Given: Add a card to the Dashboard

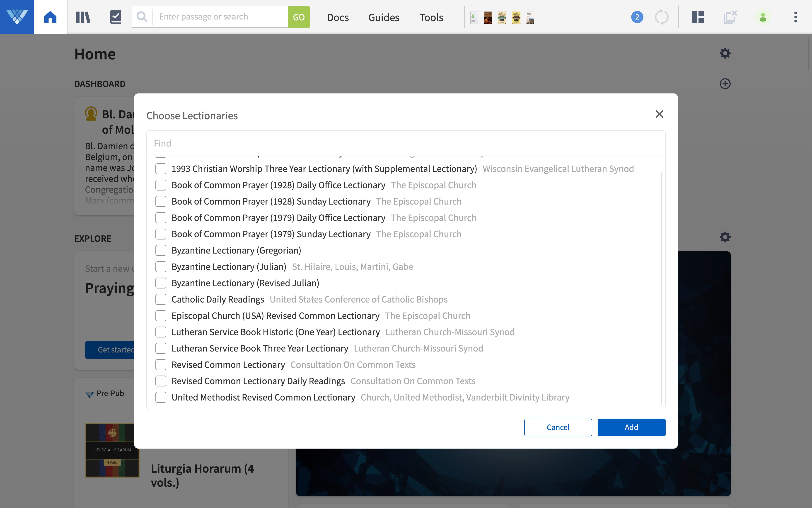Looking at the screenshot, I should (725, 84).
